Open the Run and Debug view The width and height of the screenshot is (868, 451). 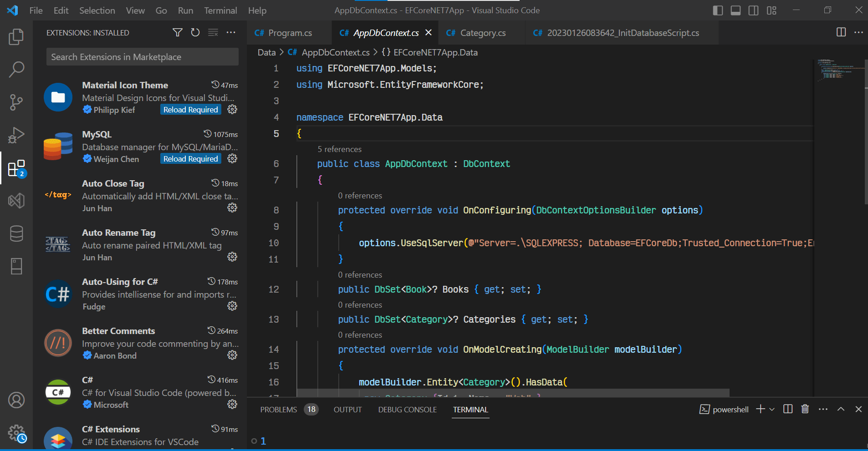(16, 135)
